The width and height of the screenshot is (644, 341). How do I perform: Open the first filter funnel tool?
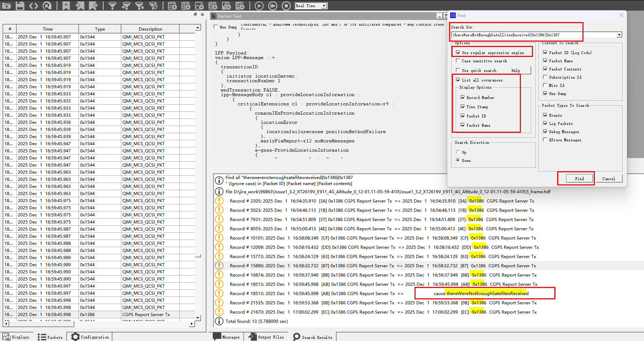coord(112,6)
